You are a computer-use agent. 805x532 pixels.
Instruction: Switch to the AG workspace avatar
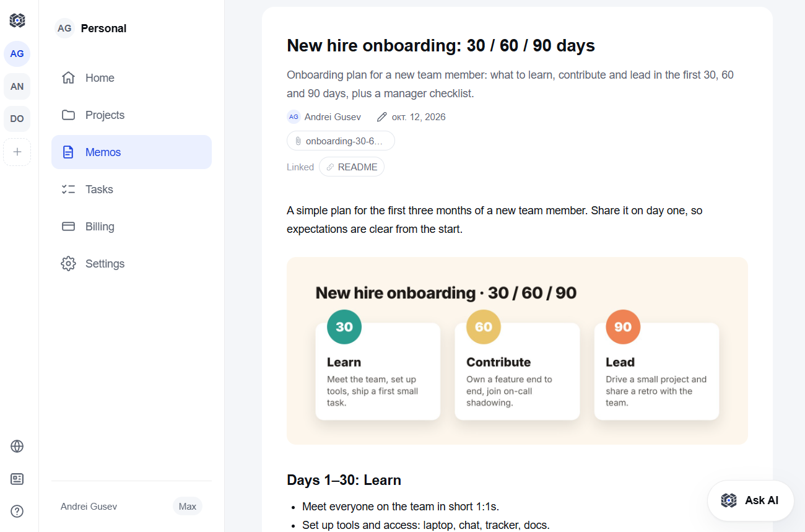click(17, 54)
